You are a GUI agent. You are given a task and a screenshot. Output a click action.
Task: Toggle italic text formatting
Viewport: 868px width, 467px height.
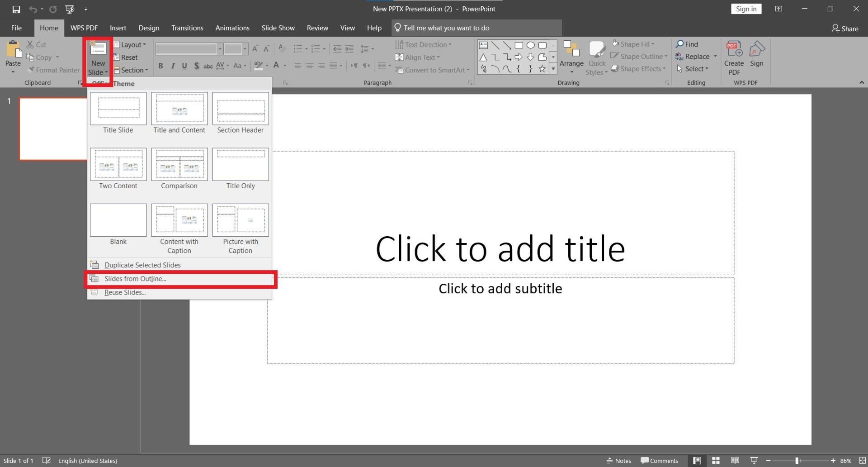pos(172,66)
